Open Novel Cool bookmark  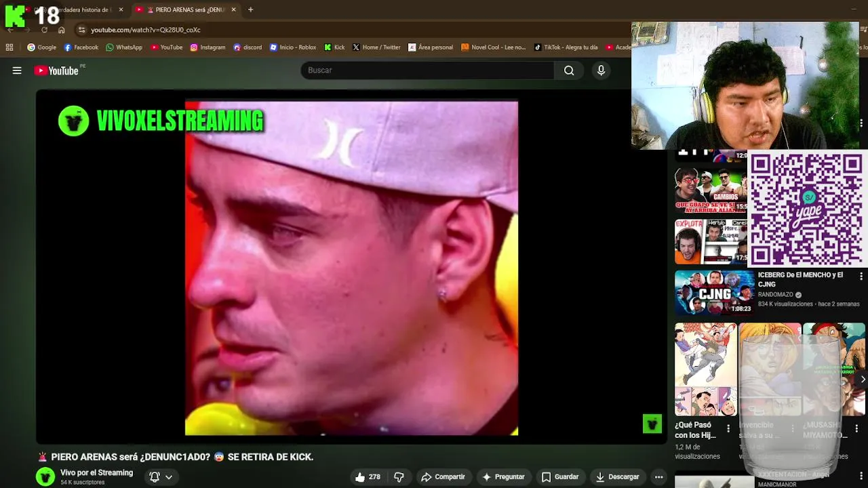(x=493, y=47)
